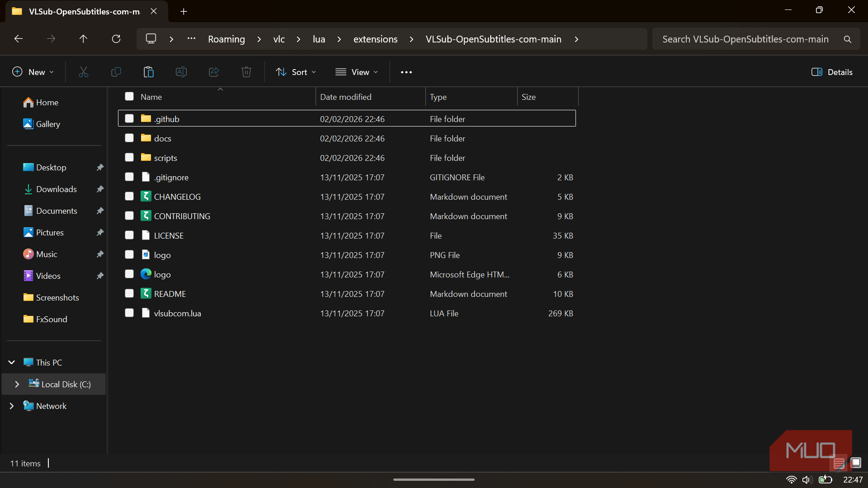Viewport: 868px width, 488px height.
Task: Navigate up one folder level
Action: click(83, 39)
